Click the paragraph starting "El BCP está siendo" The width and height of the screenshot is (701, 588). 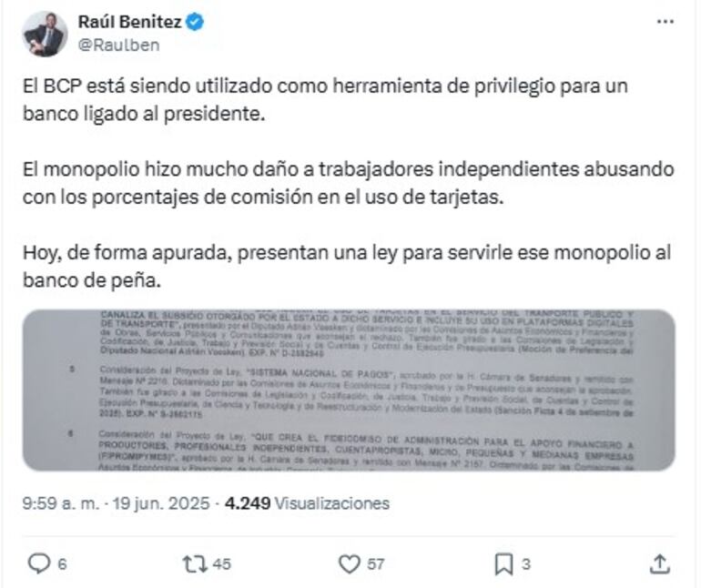[x=325, y=100]
